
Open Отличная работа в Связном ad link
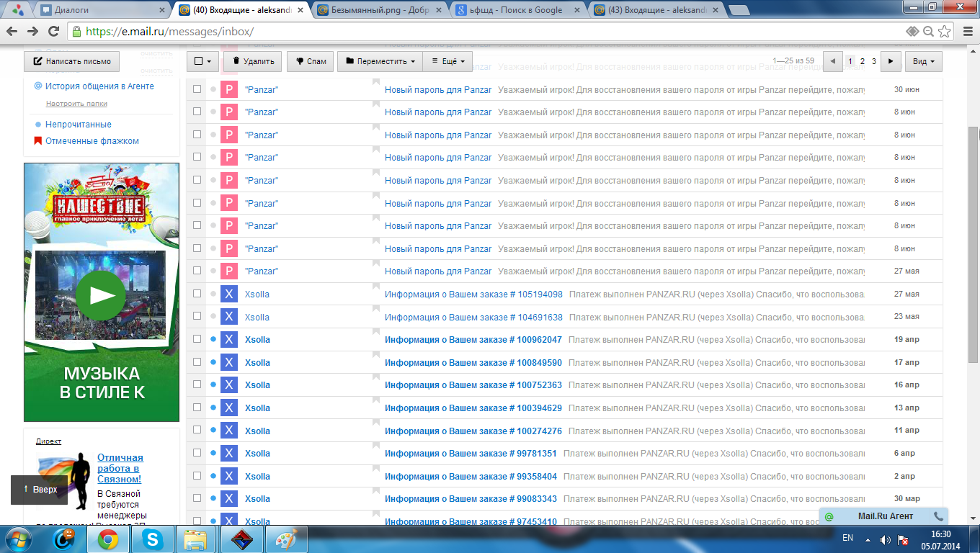coord(120,468)
